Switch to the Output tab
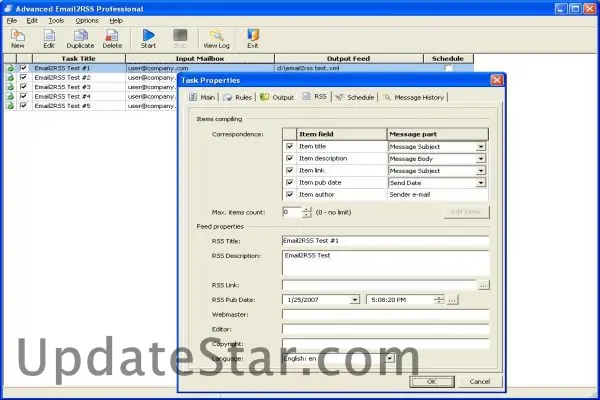Image resolution: width=600 pixels, height=400 pixels. pos(277,97)
